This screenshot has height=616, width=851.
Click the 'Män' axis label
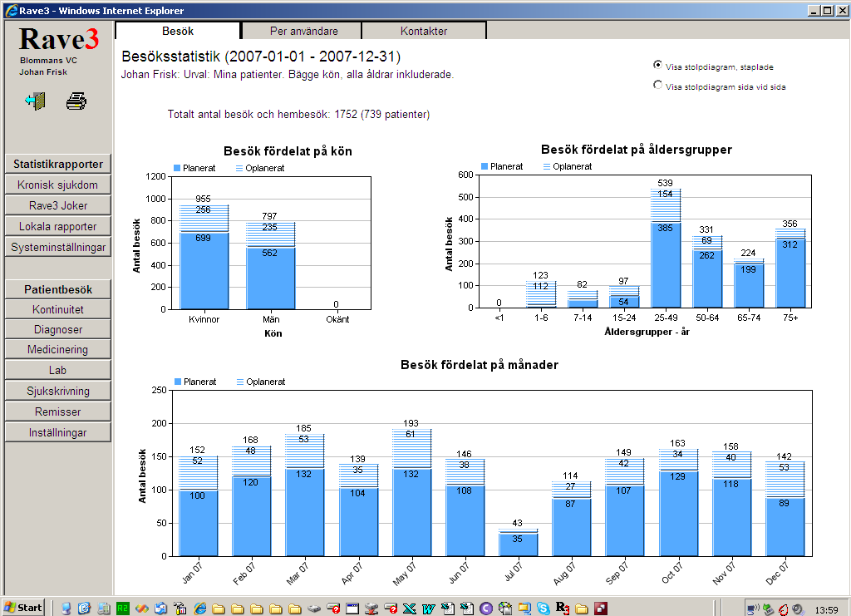coord(271,319)
